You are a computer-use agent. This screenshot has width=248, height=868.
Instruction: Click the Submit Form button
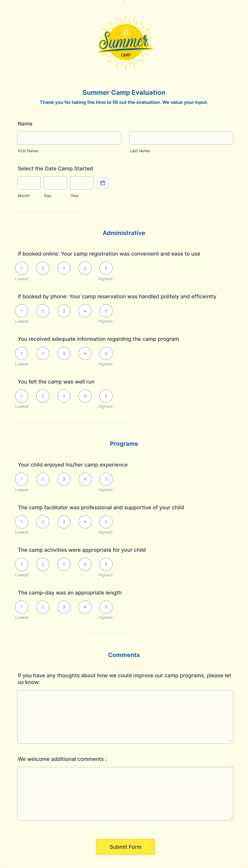click(x=125, y=847)
